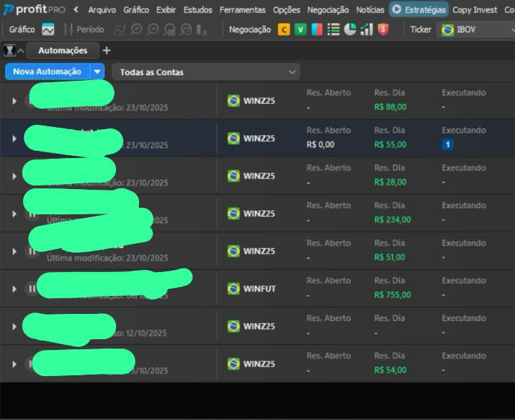The height and width of the screenshot is (420, 515).
Task: Open the pie chart icon in toolbar
Action: (350, 30)
